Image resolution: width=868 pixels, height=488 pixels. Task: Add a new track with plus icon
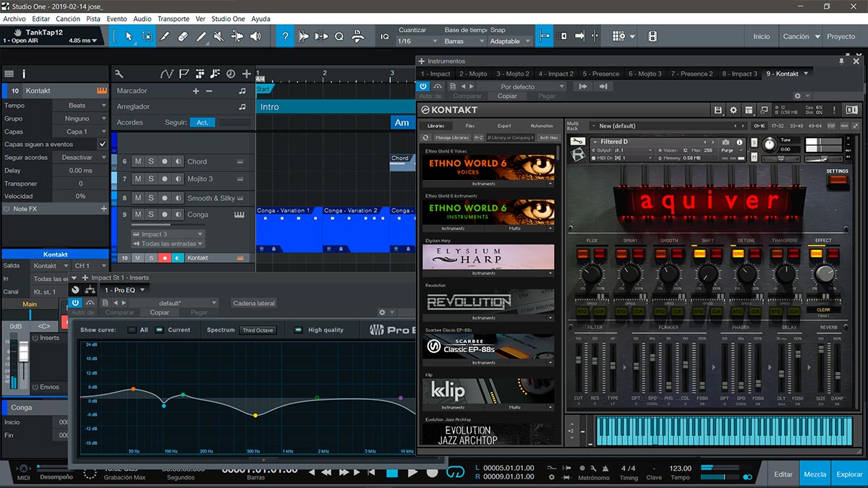click(247, 74)
